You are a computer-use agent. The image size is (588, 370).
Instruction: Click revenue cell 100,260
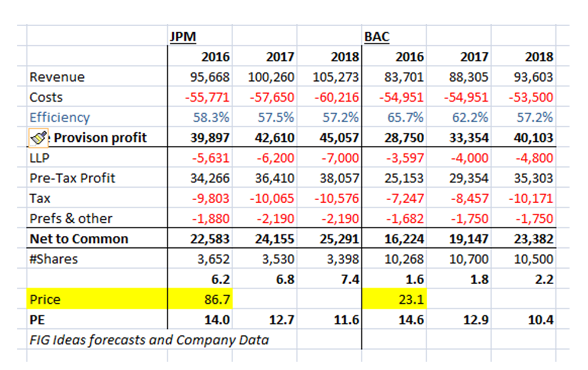point(271,77)
